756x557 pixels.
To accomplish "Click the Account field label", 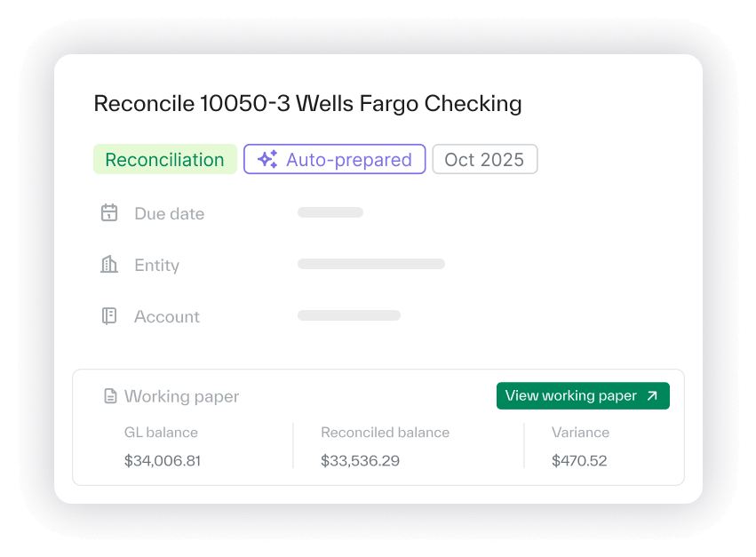I will pyautogui.click(x=167, y=316).
